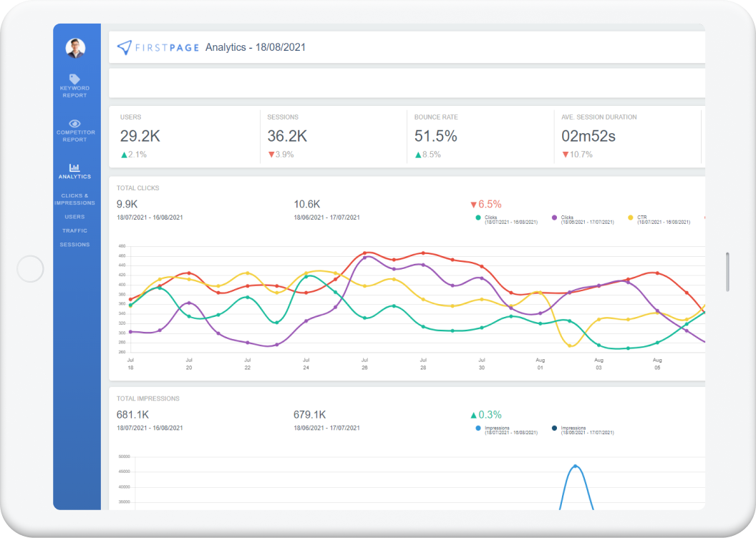
Task: Click the empty filter bar below header
Action: pyautogui.click(x=406, y=83)
